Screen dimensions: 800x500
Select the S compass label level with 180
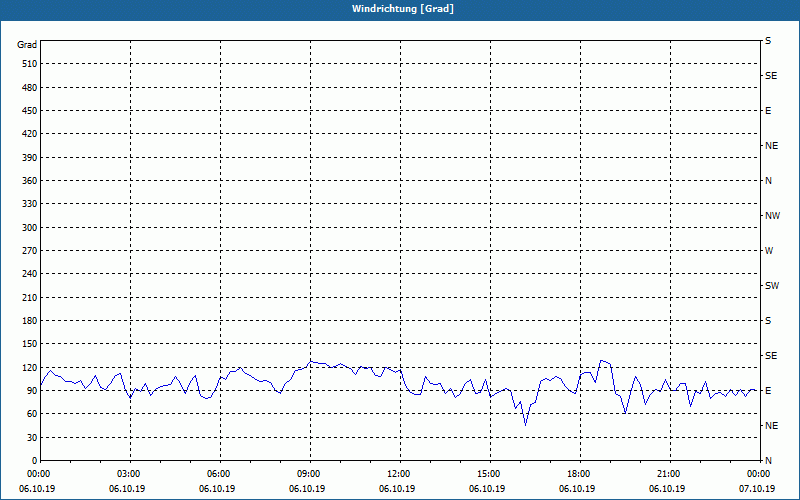(x=768, y=321)
